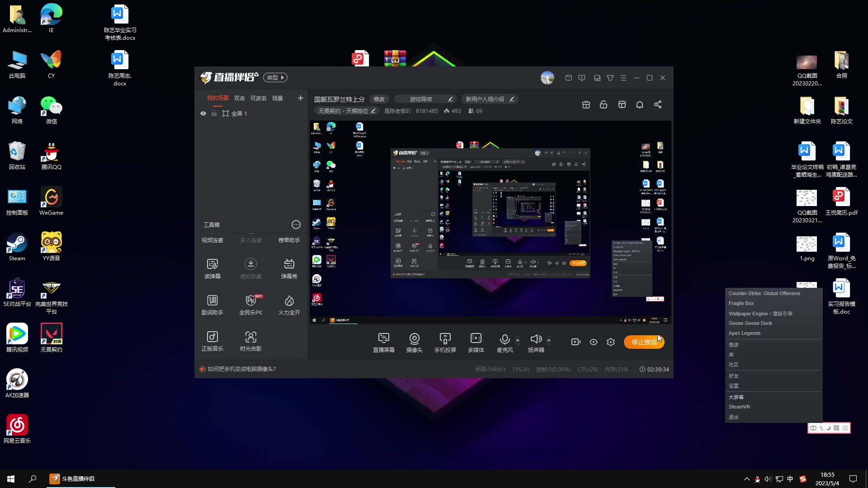Open the 正版音乐 tool
Viewport: 868px width, 488px height.
[x=212, y=341]
